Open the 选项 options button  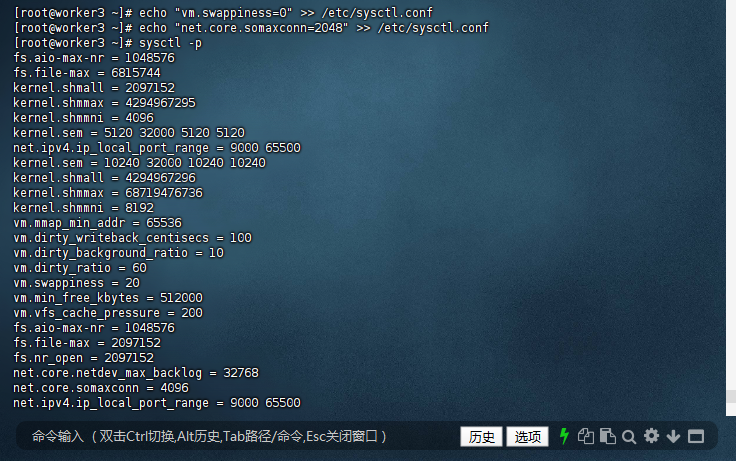[x=527, y=437]
